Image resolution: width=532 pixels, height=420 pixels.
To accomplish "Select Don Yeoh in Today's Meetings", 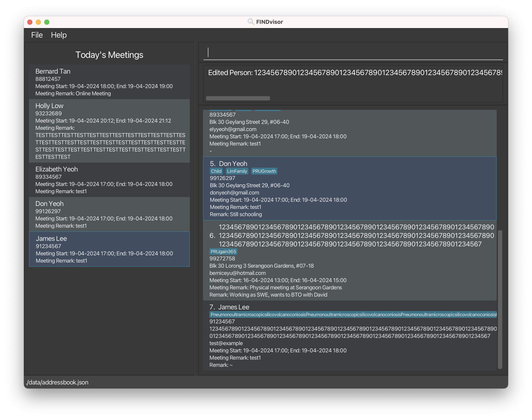I will pos(109,214).
